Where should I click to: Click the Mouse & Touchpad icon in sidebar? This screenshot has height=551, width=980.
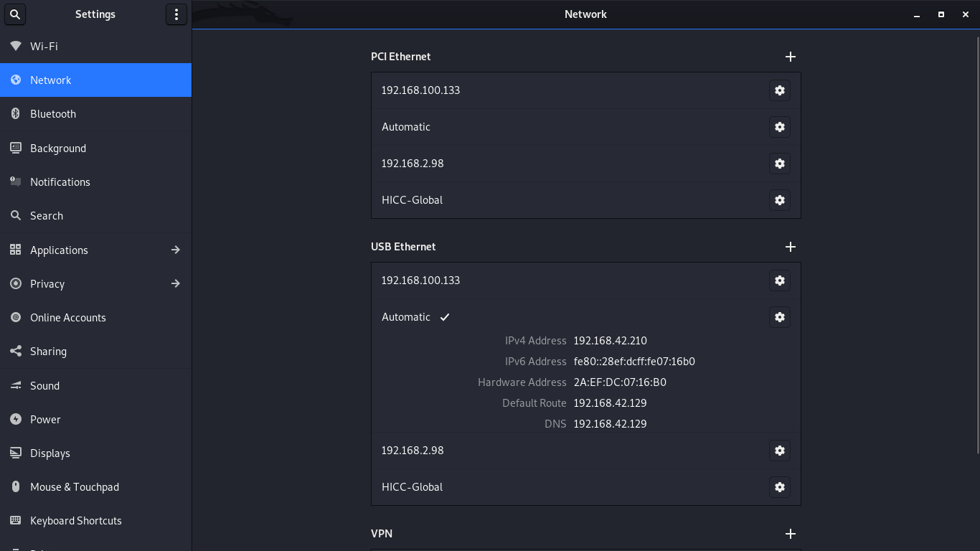tap(16, 487)
